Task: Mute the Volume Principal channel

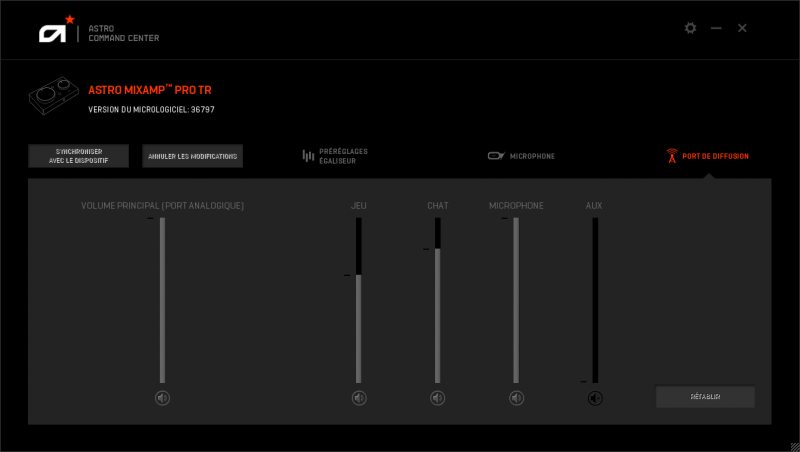Action: pyautogui.click(x=162, y=398)
